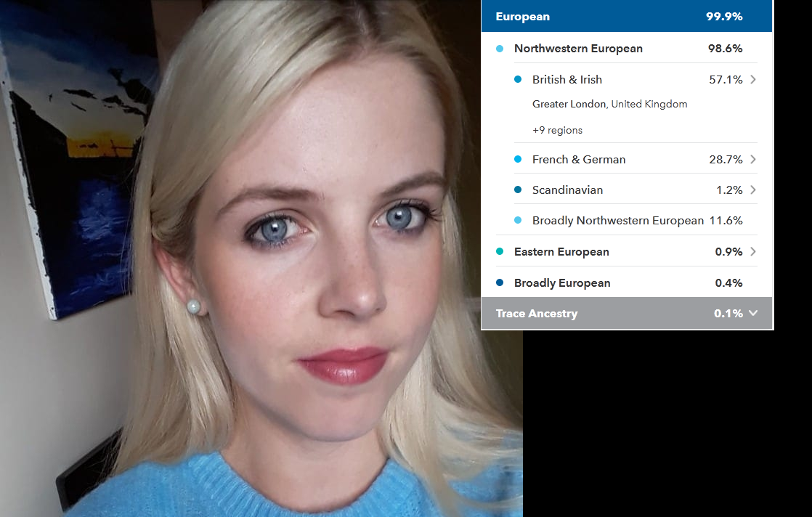The image size is (812, 517).
Task: Select the Broadly Northwestern European label
Action: point(617,221)
